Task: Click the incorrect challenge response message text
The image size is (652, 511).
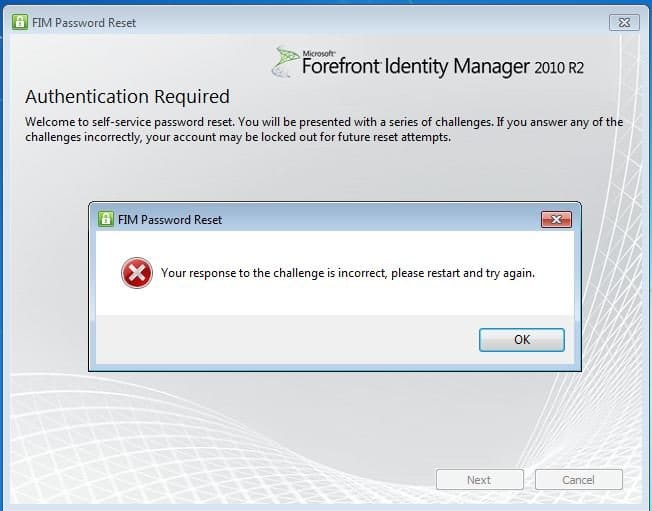Action: (348, 273)
